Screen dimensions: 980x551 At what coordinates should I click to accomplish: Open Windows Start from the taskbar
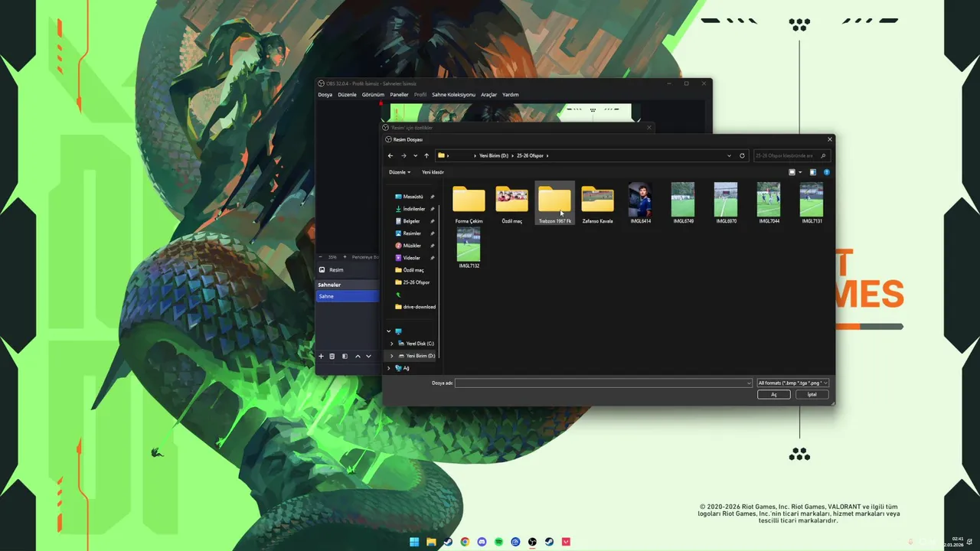tap(414, 542)
